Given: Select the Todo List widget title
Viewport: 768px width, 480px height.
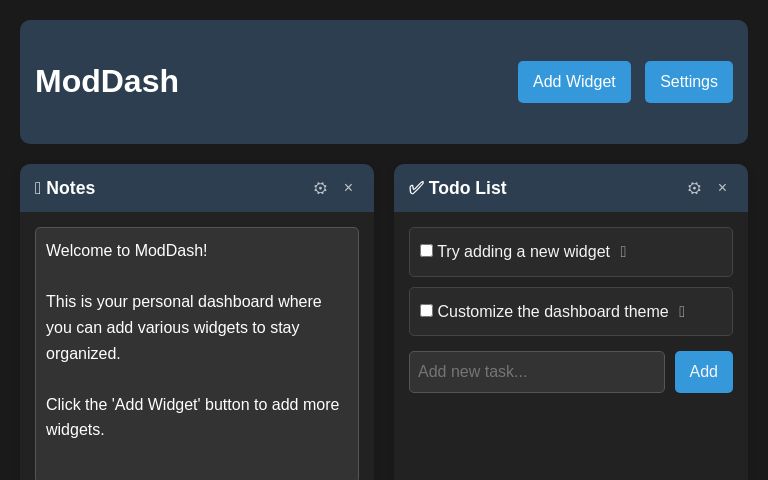Looking at the screenshot, I should (467, 188).
